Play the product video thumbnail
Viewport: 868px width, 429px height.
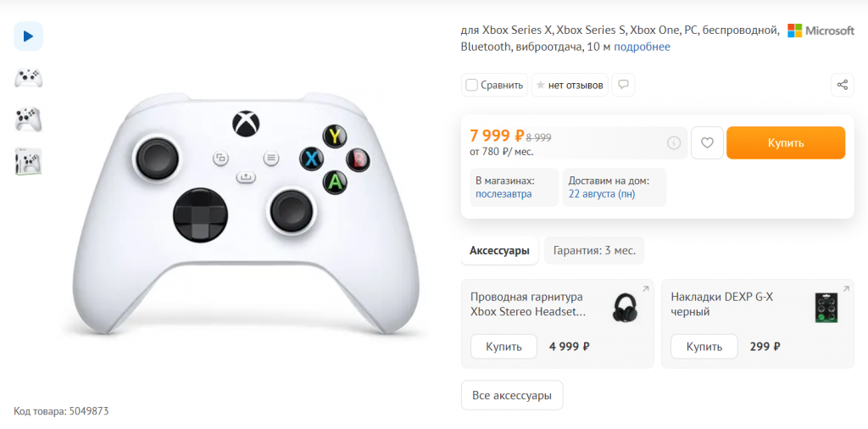click(x=28, y=36)
